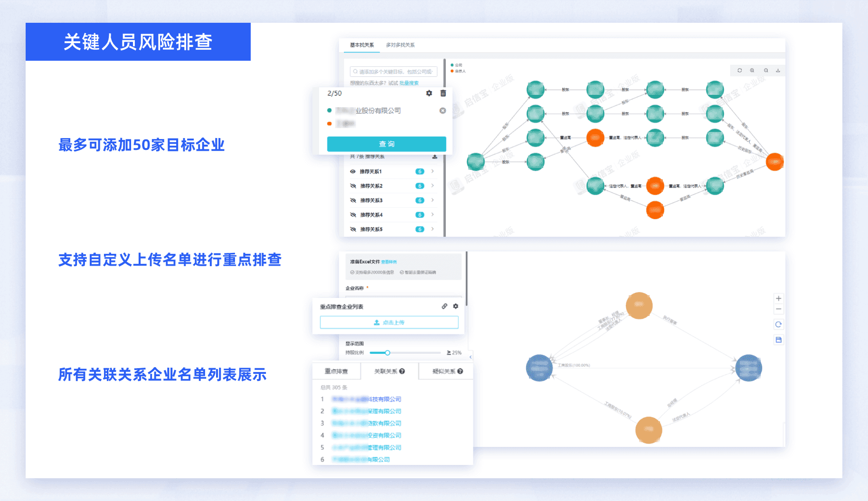The height and width of the screenshot is (501, 868).
Task: Open company link in list row 1
Action: pos(366,399)
